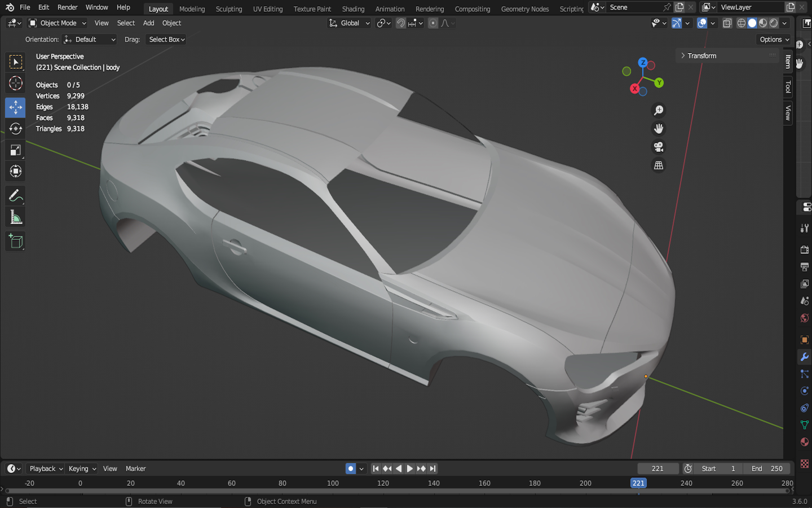
Task: Activate the combined Transform tool
Action: [x=16, y=172]
